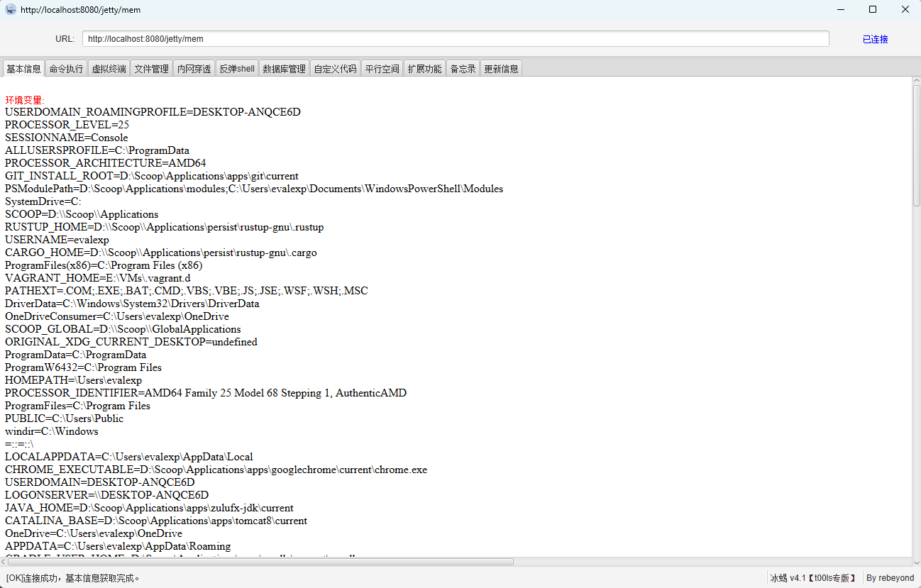Click the Behinder app icon in title bar
Screen dimensions: 921x588
(11, 9)
